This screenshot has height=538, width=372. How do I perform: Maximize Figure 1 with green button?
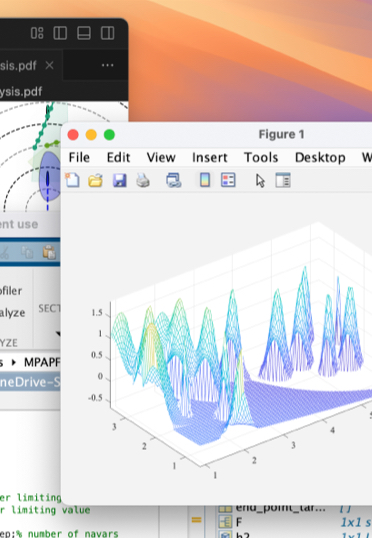109,135
